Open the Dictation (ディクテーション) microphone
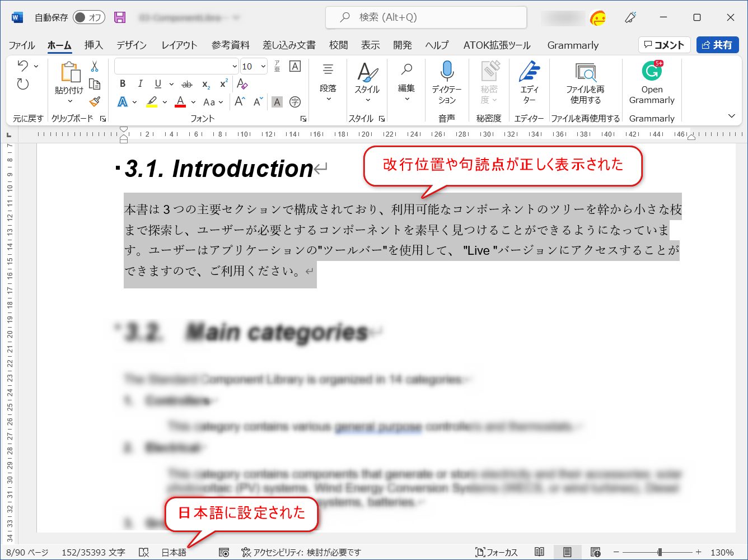Image resolution: width=748 pixels, height=560 pixels. tap(447, 72)
